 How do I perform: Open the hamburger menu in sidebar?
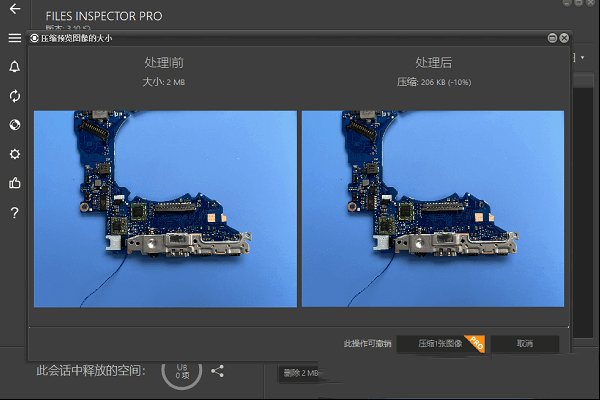(x=15, y=38)
